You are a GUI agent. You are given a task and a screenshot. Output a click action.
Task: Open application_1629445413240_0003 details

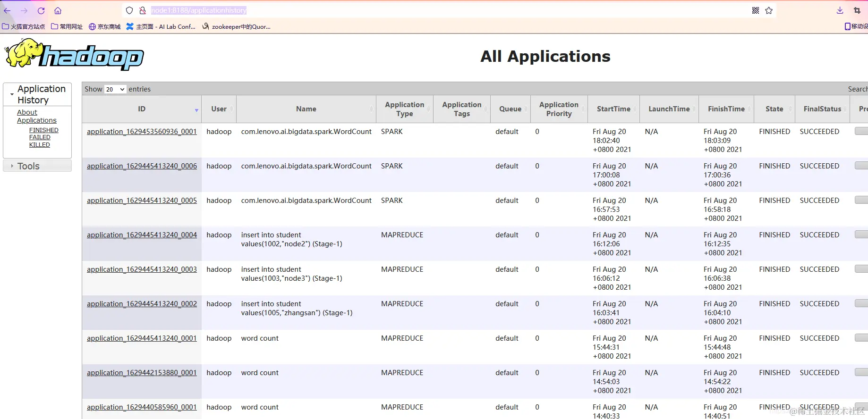(x=142, y=269)
